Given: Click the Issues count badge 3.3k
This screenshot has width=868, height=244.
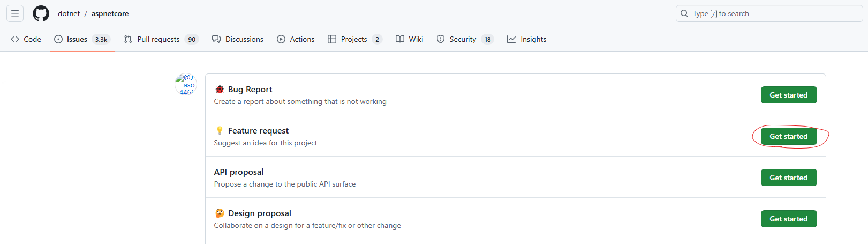Looking at the screenshot, I should click(101, 39).
